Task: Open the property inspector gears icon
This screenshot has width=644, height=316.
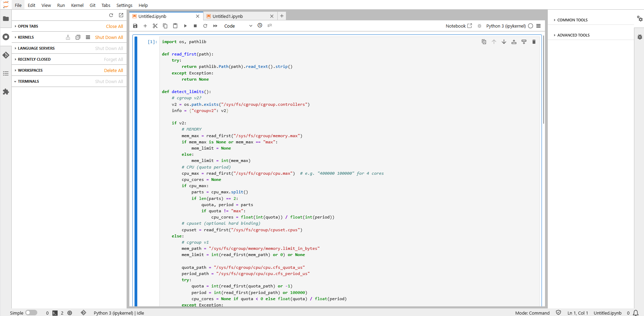Action: 640,19
